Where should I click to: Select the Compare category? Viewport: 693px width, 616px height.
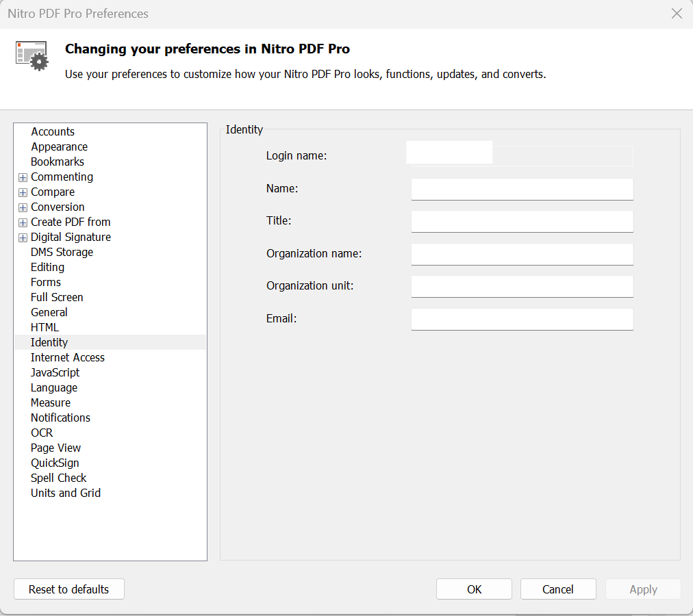point(53,192)
